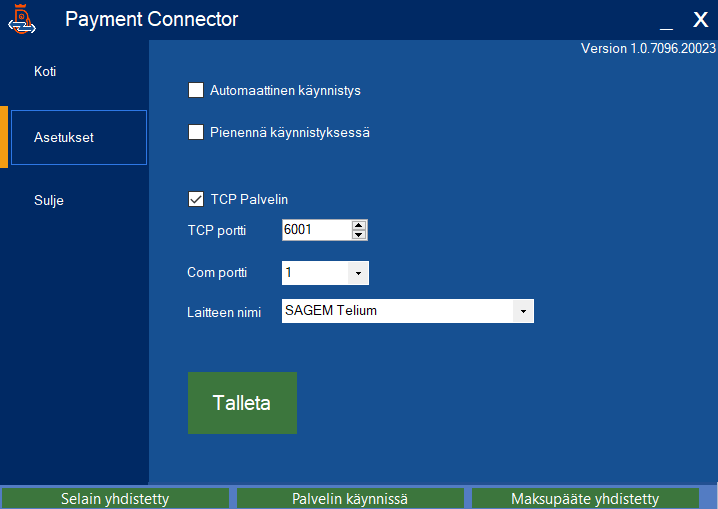Close the window with the X icon

coord(700,20)
